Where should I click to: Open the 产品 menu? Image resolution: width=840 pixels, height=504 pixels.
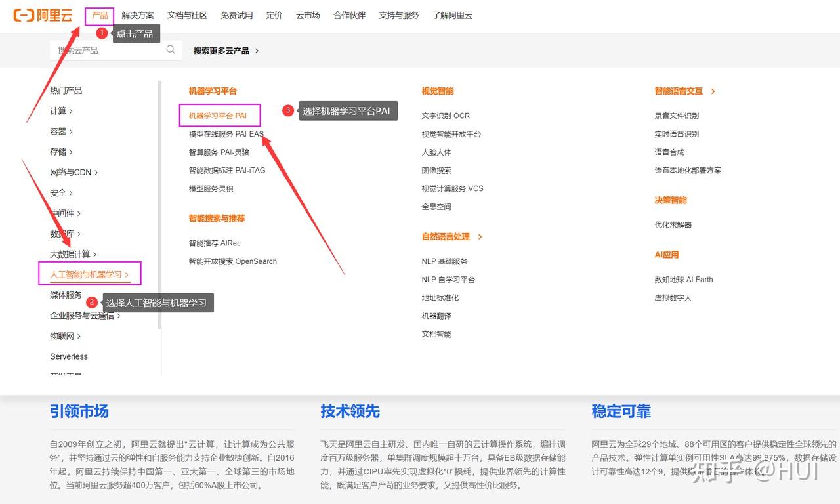click(x=99, y=15)
